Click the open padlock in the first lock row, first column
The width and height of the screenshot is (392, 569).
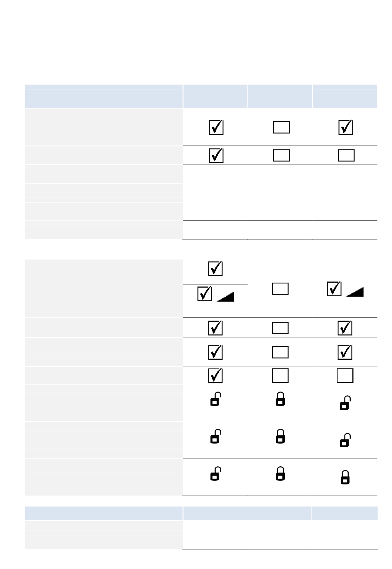coord(215,399)
